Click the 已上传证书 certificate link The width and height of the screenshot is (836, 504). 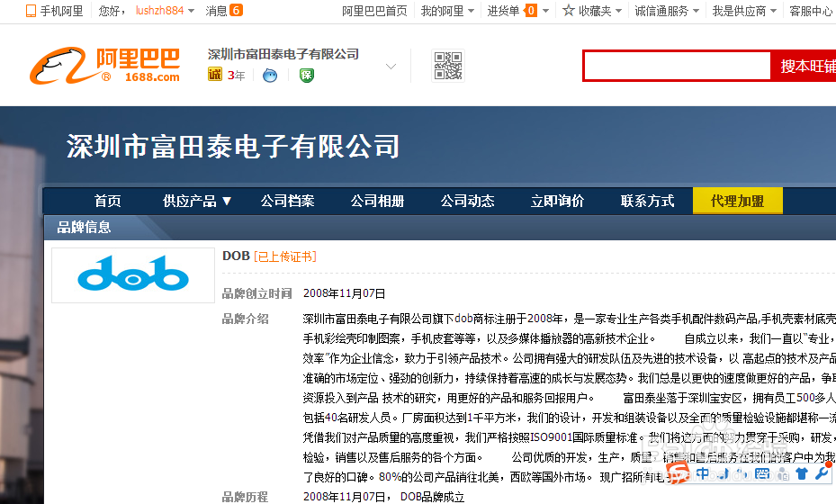[x=285, y=256]
